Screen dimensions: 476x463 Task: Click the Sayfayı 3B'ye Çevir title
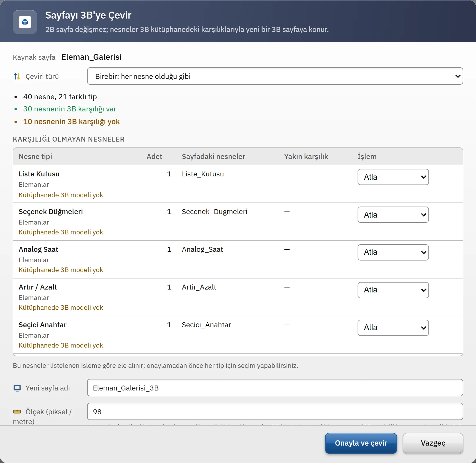pos(88,15)
